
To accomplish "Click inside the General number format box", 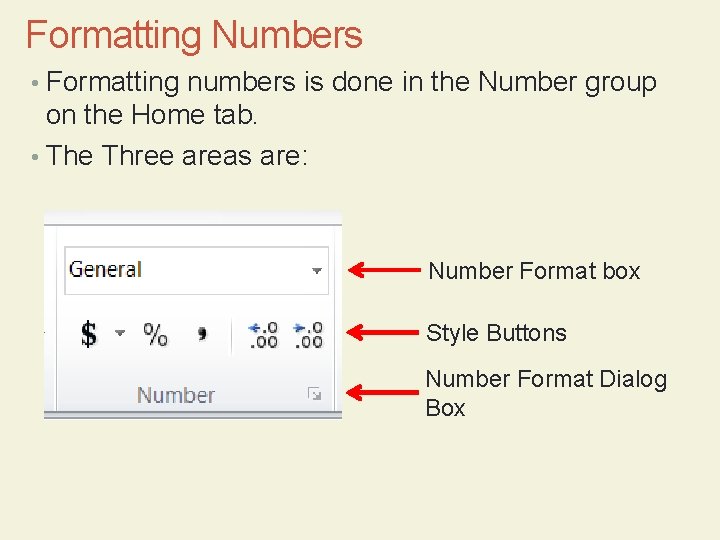I will (197, 270).
